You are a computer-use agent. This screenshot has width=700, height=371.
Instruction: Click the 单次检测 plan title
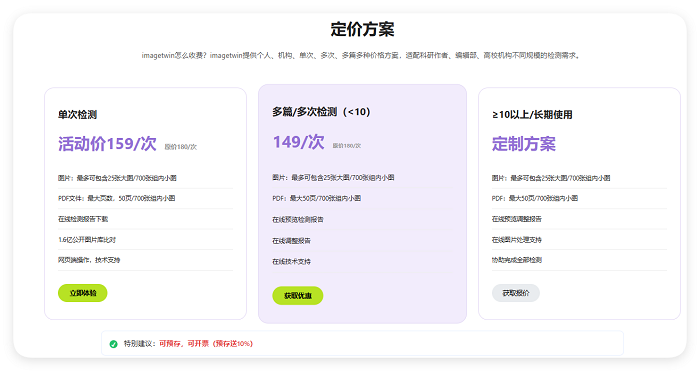(x=77, y=115)
